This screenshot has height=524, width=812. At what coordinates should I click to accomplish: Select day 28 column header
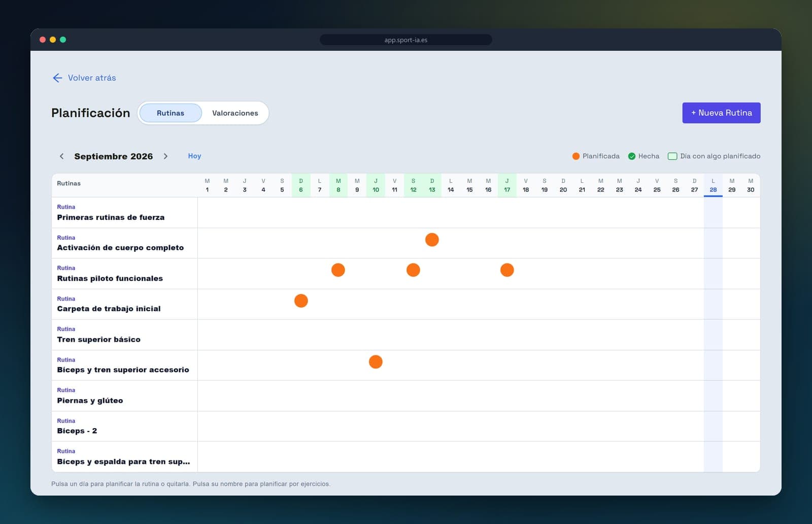pyautogui.click(x=713, y=185)
